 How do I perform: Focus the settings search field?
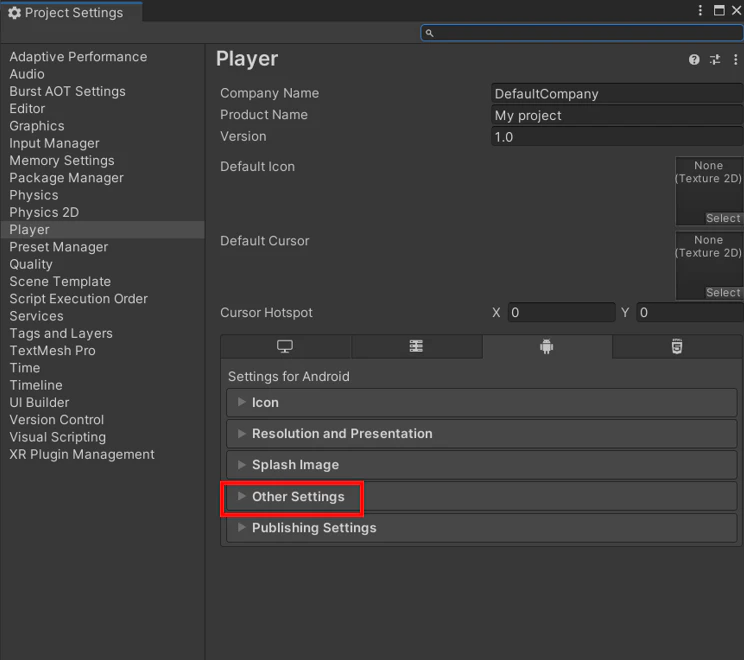pos(582,33)
